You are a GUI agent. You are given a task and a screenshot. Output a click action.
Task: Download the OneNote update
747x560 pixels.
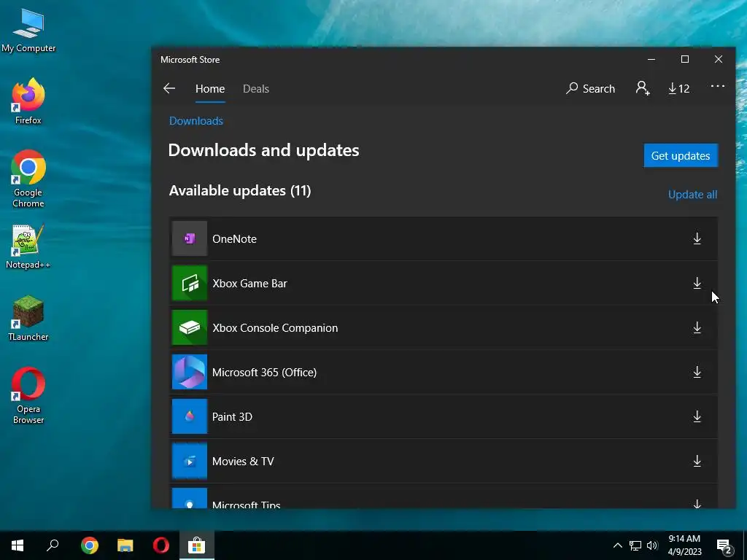tap(697, 238)
